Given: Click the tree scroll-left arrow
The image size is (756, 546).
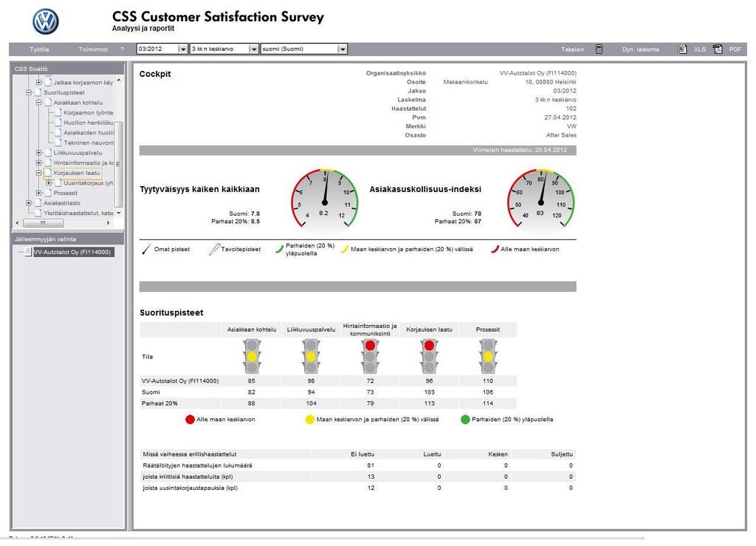Looking at the screenshot, I should pyautogui.click(x=18, y=223).
